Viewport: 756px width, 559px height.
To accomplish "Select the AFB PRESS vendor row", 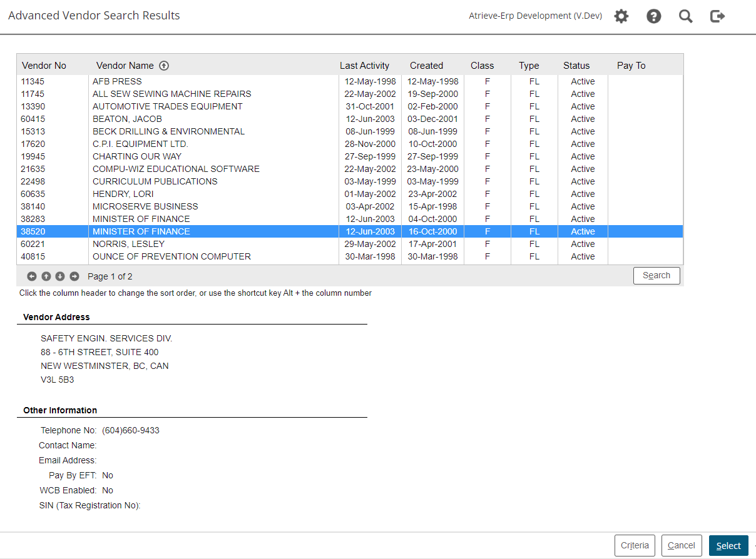I will (117, 81).
